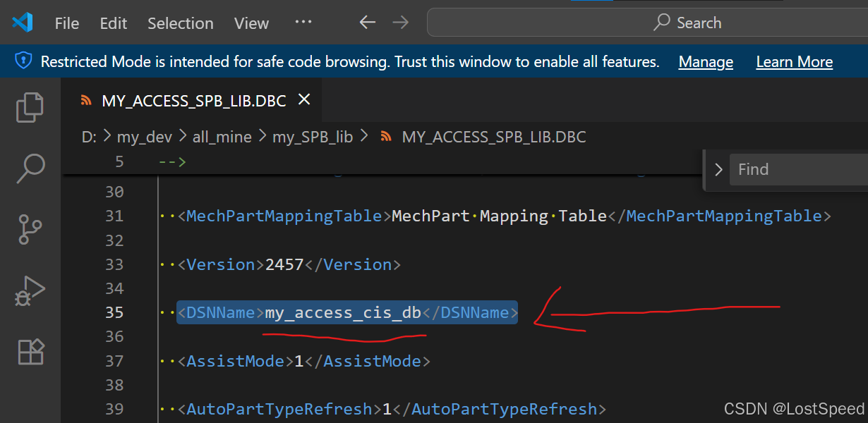The height and width of the screenshot is (423, 868).
Task: Open the Selection menu
Action: tap(180, 23)
